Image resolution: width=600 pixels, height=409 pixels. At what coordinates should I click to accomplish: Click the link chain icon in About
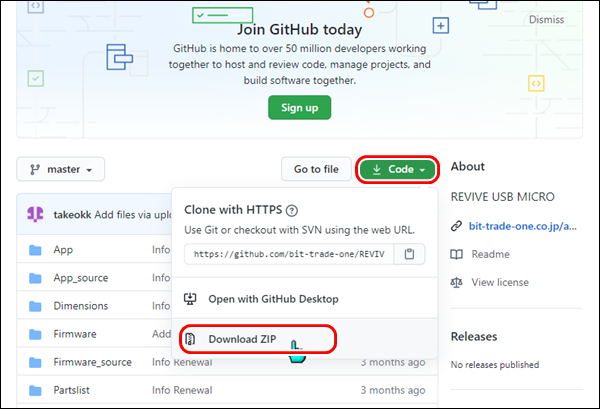point(456,226)
